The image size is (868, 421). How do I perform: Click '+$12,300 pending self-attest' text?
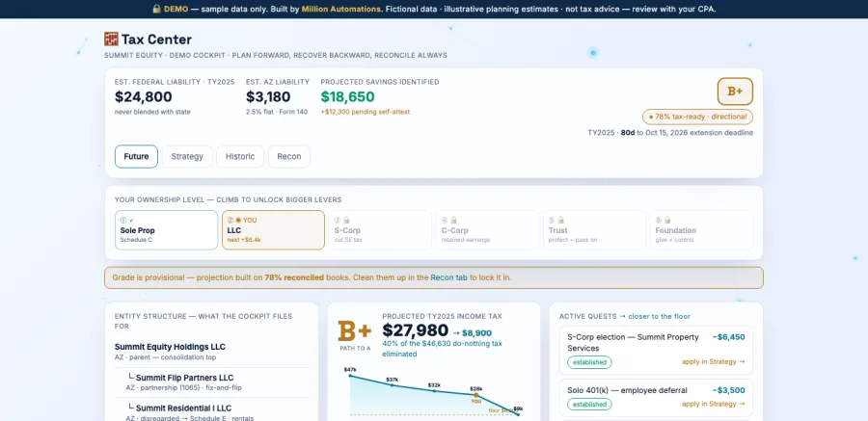[x=366, y=112]
